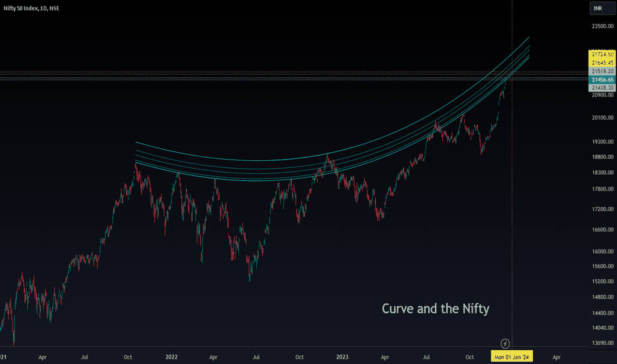Click the 2022 year label on time axis
617x364 pixels.
(x=171, y=357)
